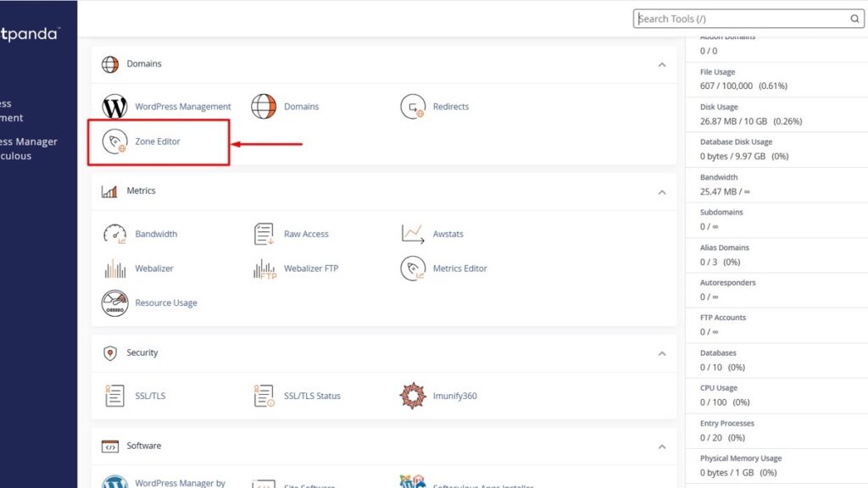Open the Redirects link
The width and height of the screenshot is (868, 488).
451,106
